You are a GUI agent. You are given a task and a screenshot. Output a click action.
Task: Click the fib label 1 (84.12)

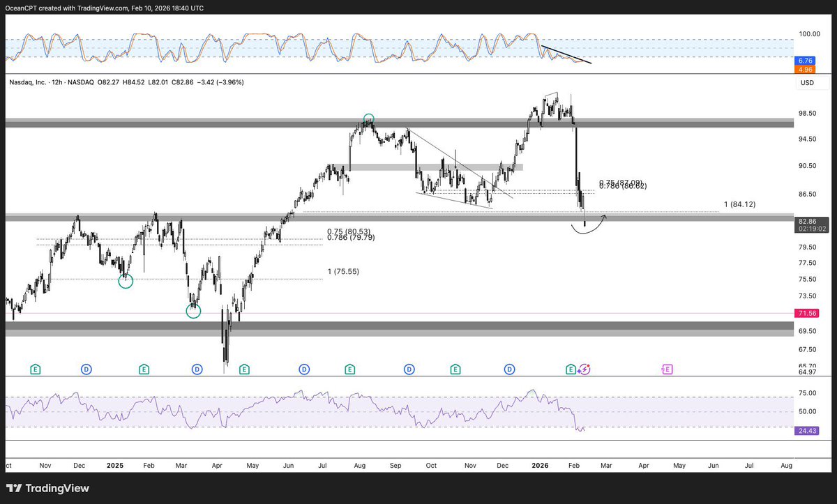[x=739, y=204]
